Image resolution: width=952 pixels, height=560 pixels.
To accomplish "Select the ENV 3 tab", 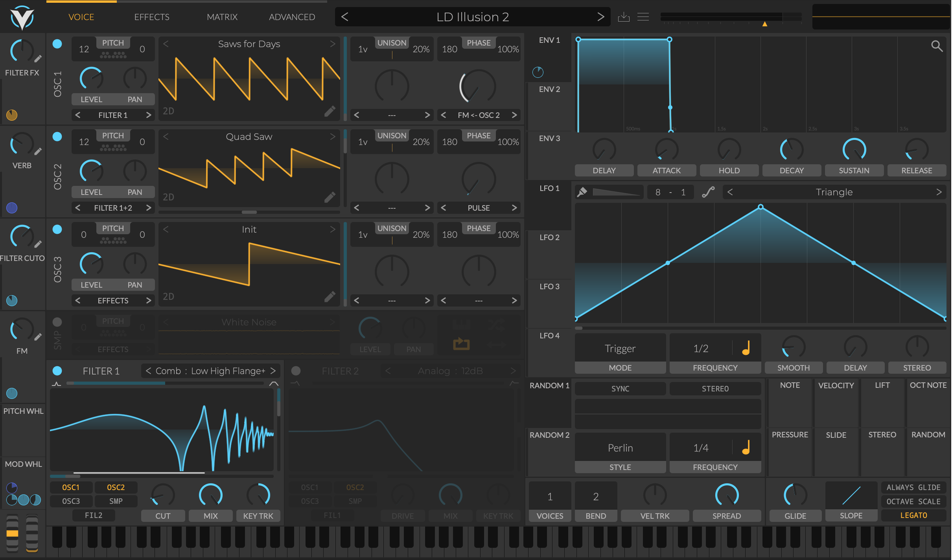I will coord(549,155).
